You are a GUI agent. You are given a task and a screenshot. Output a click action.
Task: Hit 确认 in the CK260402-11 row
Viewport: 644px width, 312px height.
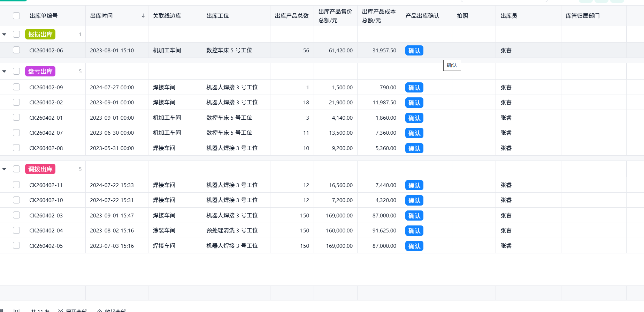point(414,185)
